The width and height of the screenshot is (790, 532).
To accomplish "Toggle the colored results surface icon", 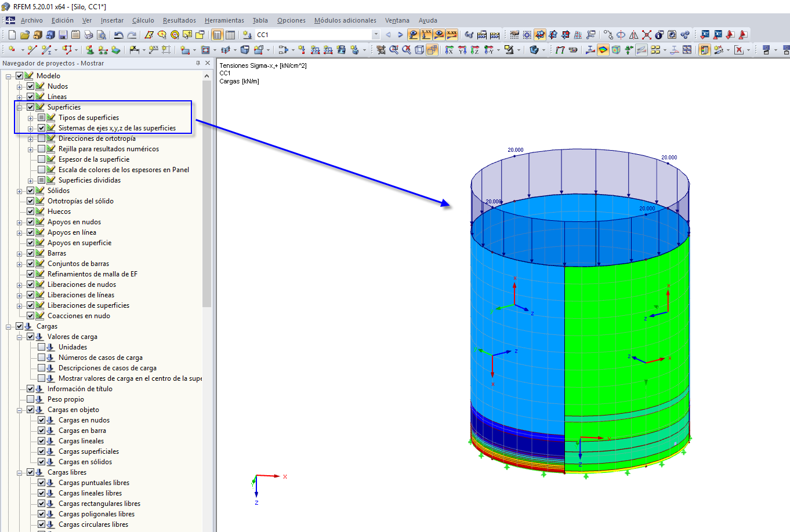I will pos(603,50).
